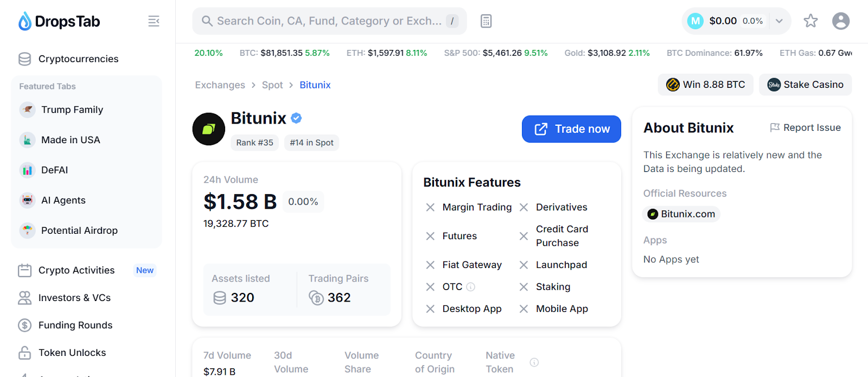Click the Bitunix verified badge
Image resolution: width=868 pixels, height=377 pixels.
pyautogui.click(x=296, y=118)
